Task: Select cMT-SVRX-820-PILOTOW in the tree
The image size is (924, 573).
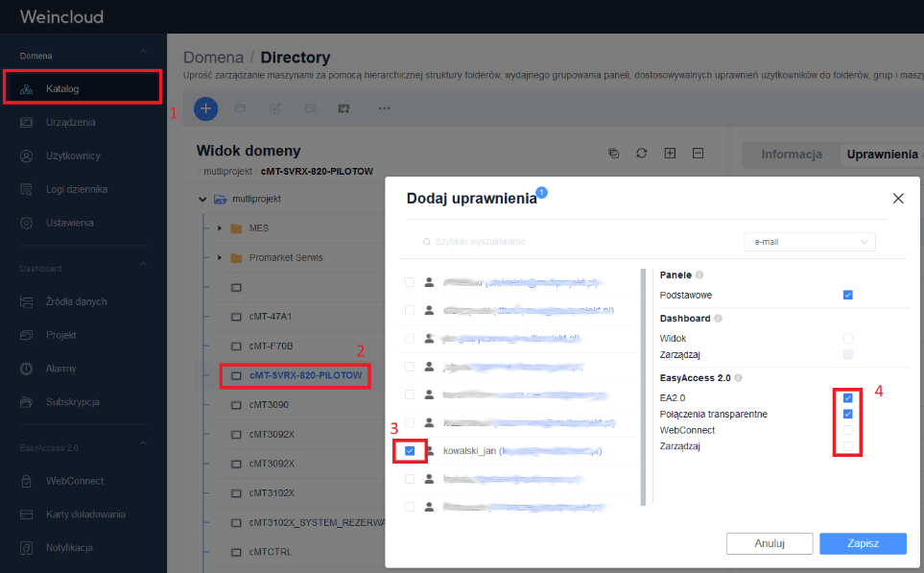Action: click(x=305, y=375)
